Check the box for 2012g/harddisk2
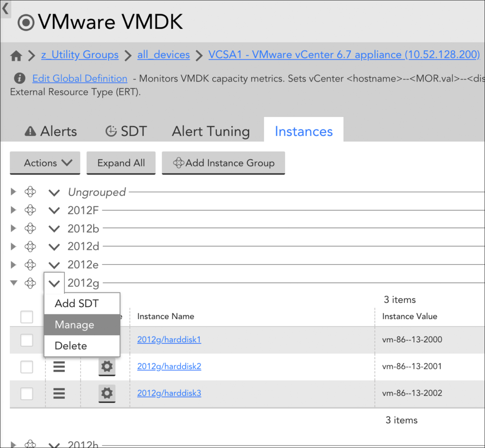Image resolution: width=485 pixels, height=448 pixels. [27, 366]
